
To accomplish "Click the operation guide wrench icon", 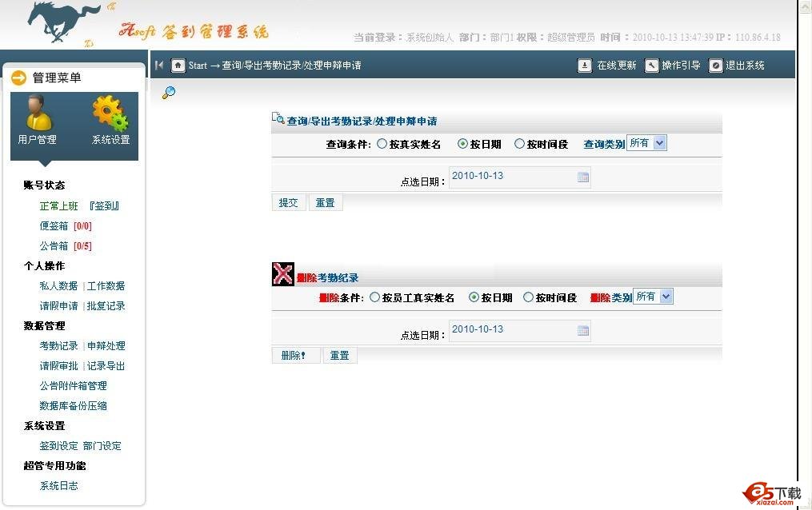I will point(651,66).
